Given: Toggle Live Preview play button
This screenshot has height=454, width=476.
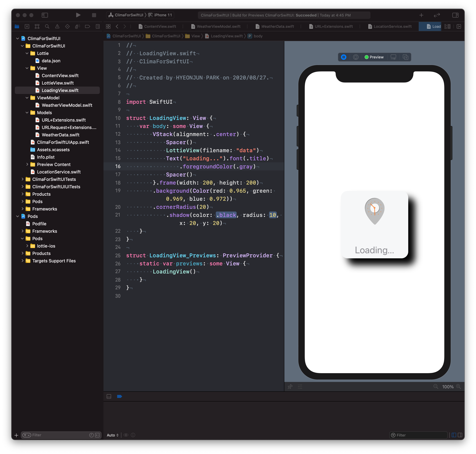Looking at the screenshot, I should 344,57.
